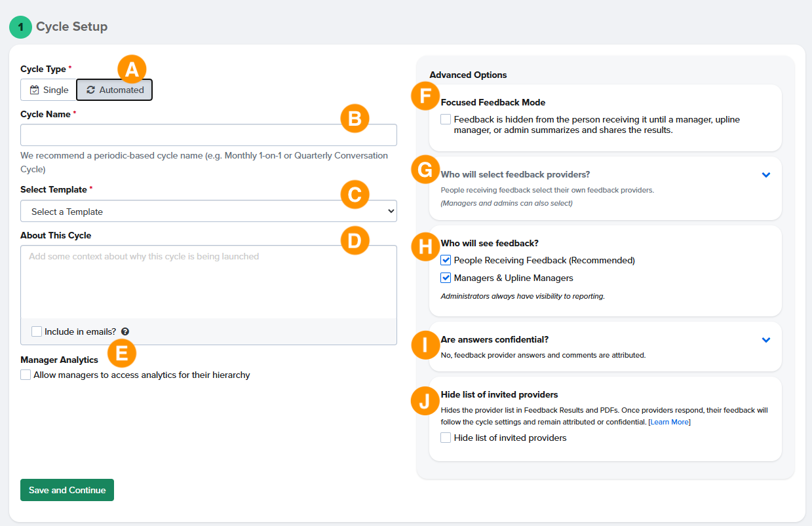Open the Select a Template dropdown

208,212
